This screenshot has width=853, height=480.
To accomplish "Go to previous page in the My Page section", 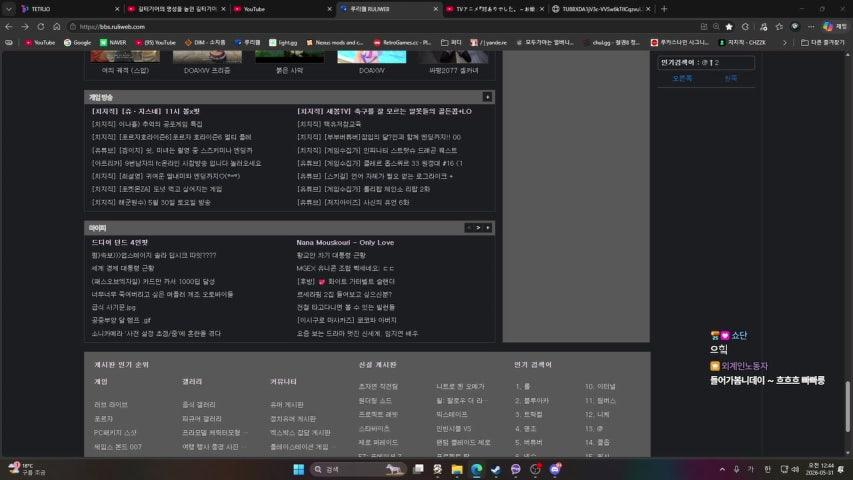I will pyautogui.click(x=469, y=227).
